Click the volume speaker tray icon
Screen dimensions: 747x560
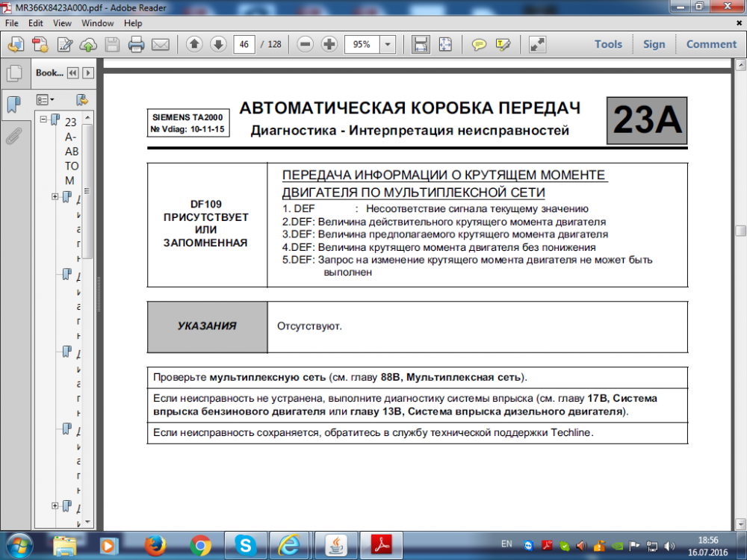click(669, 547)
